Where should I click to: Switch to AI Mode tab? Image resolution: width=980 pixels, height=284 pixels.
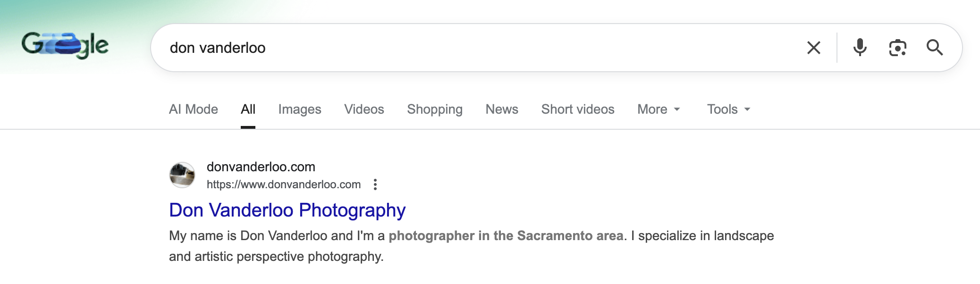(x=194, y=109)
